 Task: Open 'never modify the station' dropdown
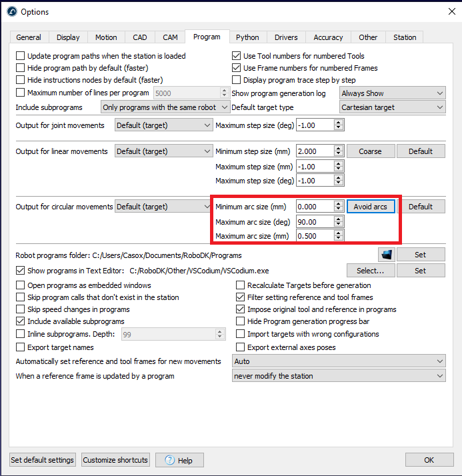[339, 376]
